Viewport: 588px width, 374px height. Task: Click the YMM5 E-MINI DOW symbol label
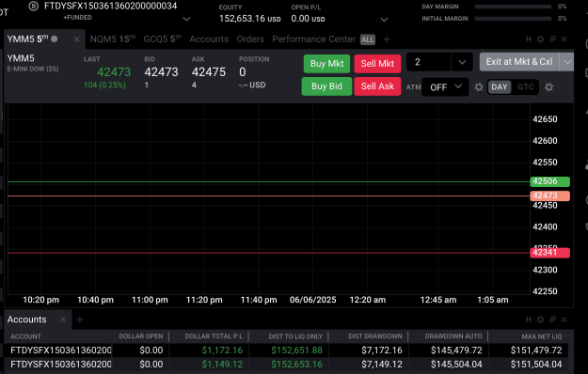33,63
